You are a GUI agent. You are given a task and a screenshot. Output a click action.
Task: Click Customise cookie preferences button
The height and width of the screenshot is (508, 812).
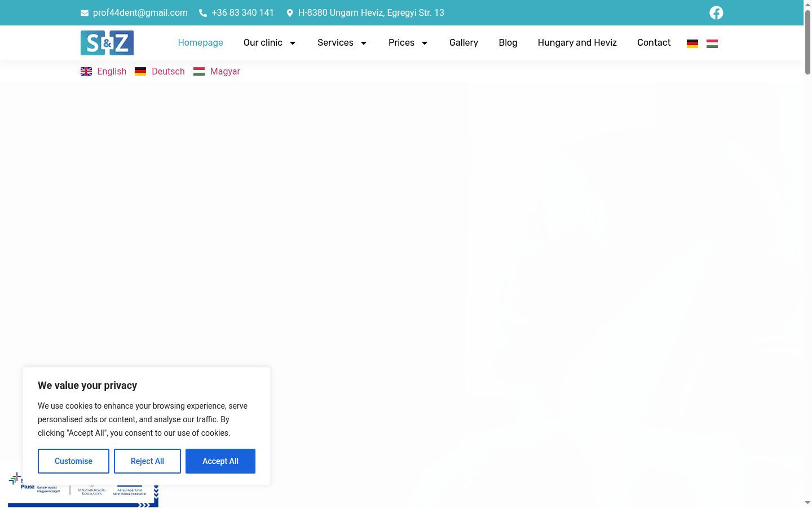pos(73,461)
